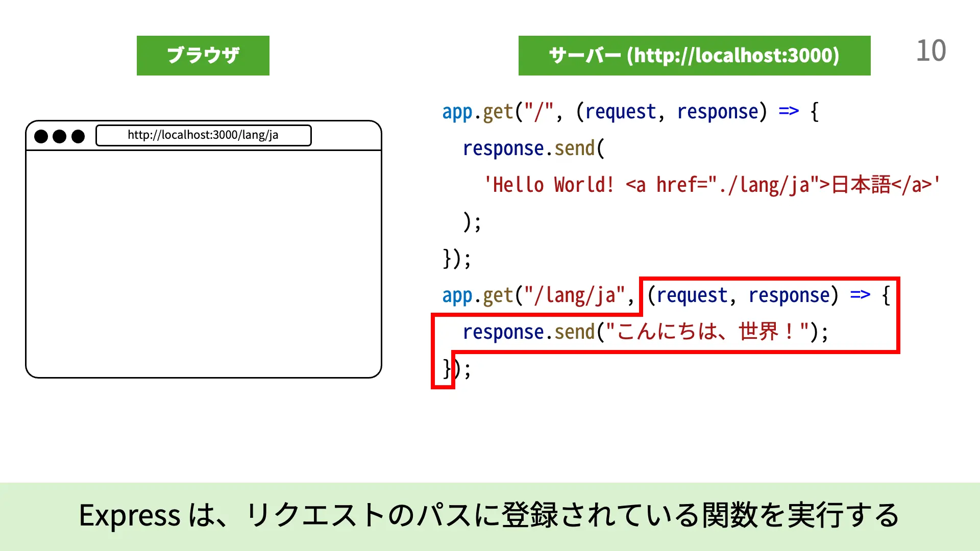Click the first black window dot
The width and height of the screenshot is (980, 551).
click(41, 136)
